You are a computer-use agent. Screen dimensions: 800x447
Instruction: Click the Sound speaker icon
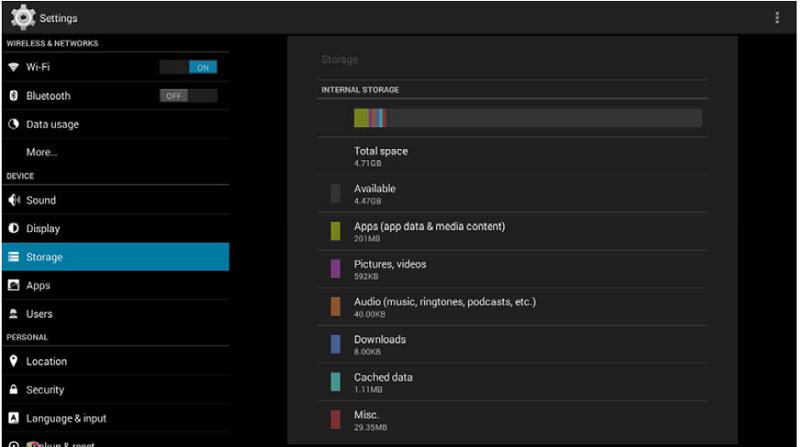[x=14, y=200]
